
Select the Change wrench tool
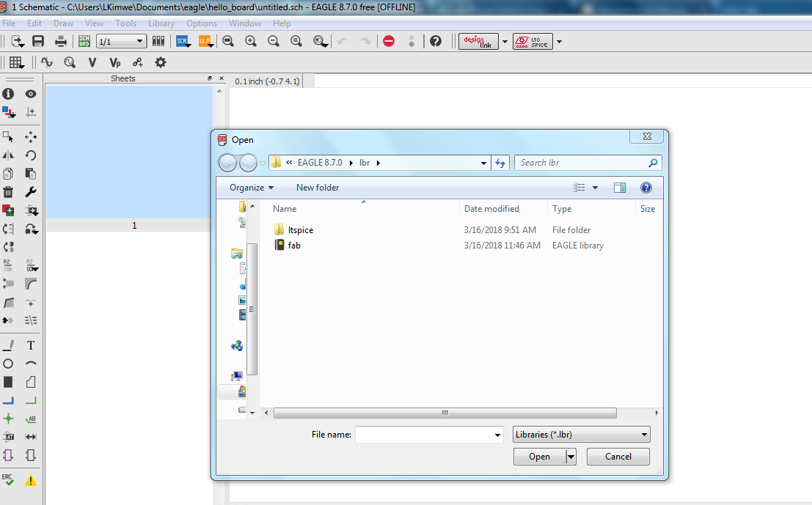point(31,192)
